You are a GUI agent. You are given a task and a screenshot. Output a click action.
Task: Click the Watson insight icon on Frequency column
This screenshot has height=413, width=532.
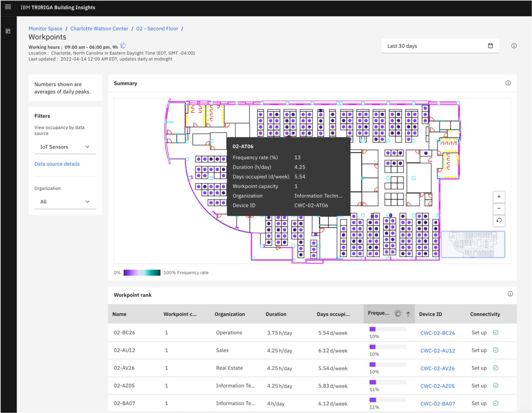[398, 313]
